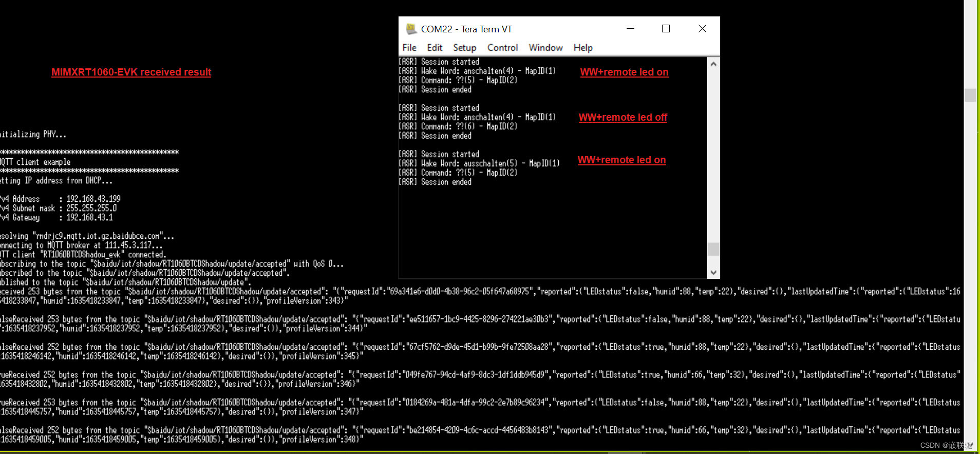Open the Window menu in Tera Term

(x=545, y=48)
